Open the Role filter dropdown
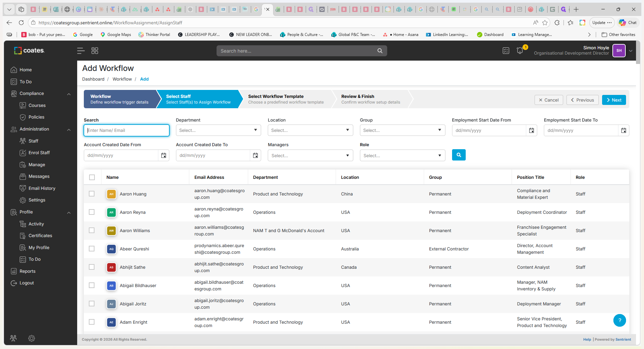Screen dimensions: 644x349 (402, 156)
